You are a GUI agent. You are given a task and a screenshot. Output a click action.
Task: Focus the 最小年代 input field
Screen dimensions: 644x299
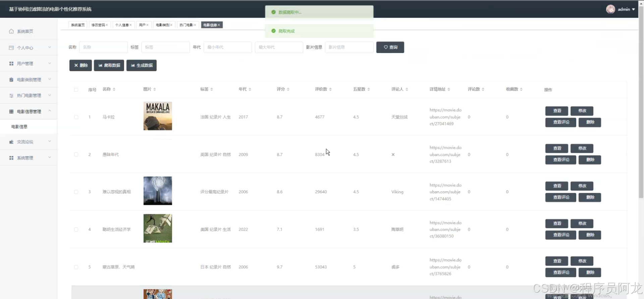click(228, 47)
